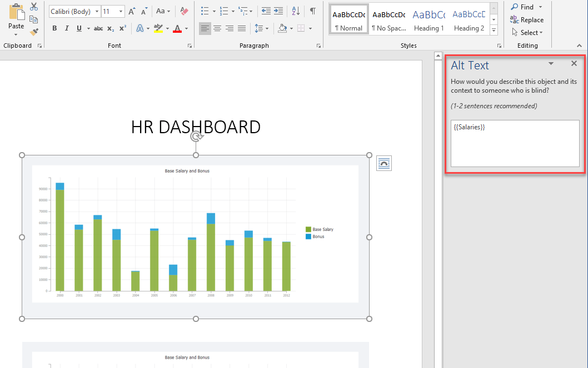Click the Copy icon

click(x=34, y=19)
